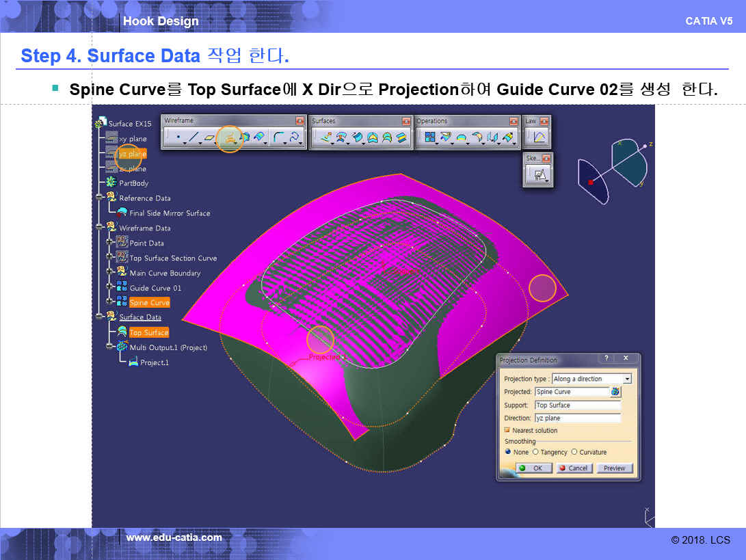Click OK in Projection Definition dialog
746x560 pixels.
[x=533, y=468]
